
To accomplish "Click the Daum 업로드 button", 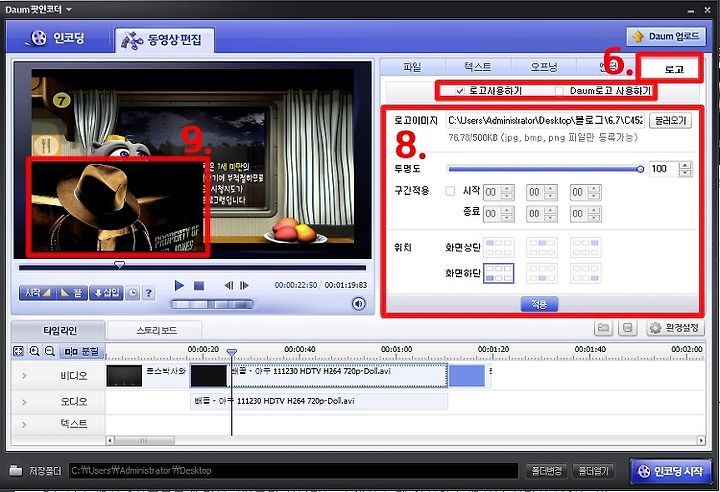I will coord(666,36).
